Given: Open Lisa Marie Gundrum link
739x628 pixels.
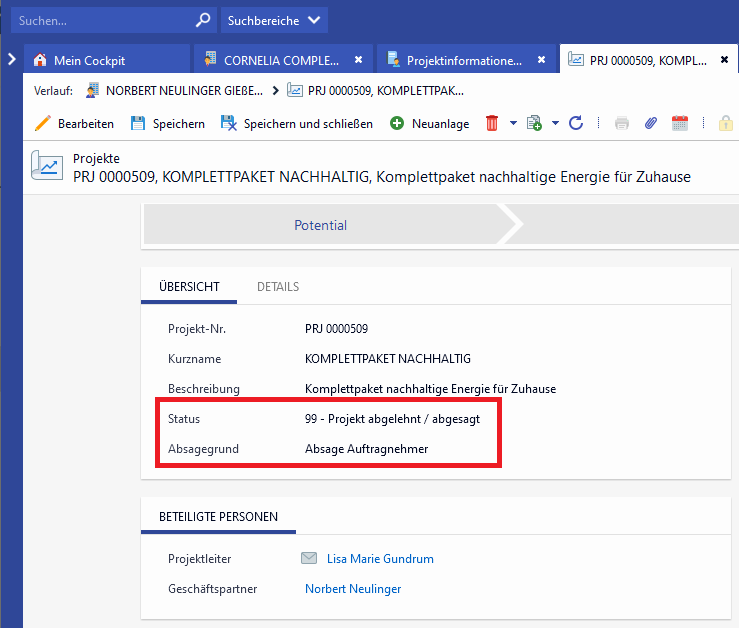Looking at the screenshot, I should coord(380,559).
